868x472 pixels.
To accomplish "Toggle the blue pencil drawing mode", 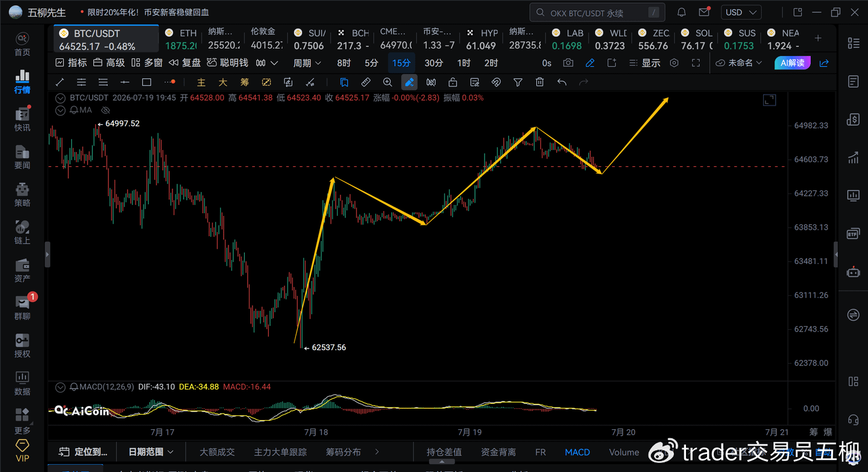I will pyautogui.click(x=590, y=63).
